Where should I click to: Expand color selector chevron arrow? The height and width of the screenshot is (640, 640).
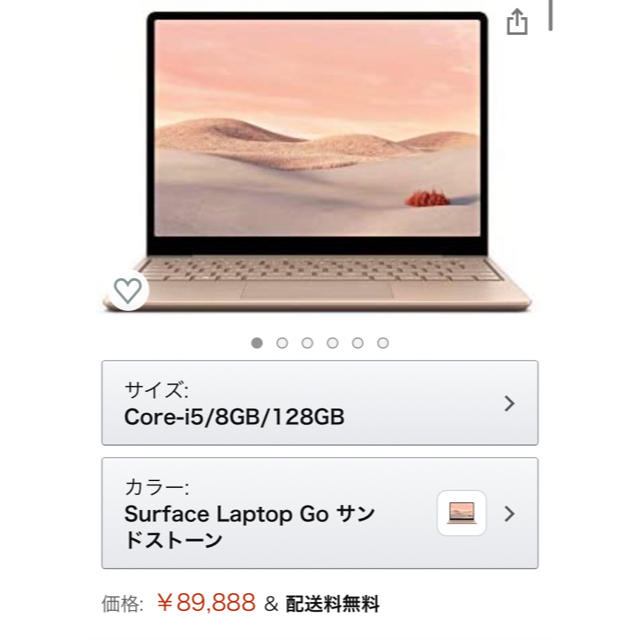(509, 513)
